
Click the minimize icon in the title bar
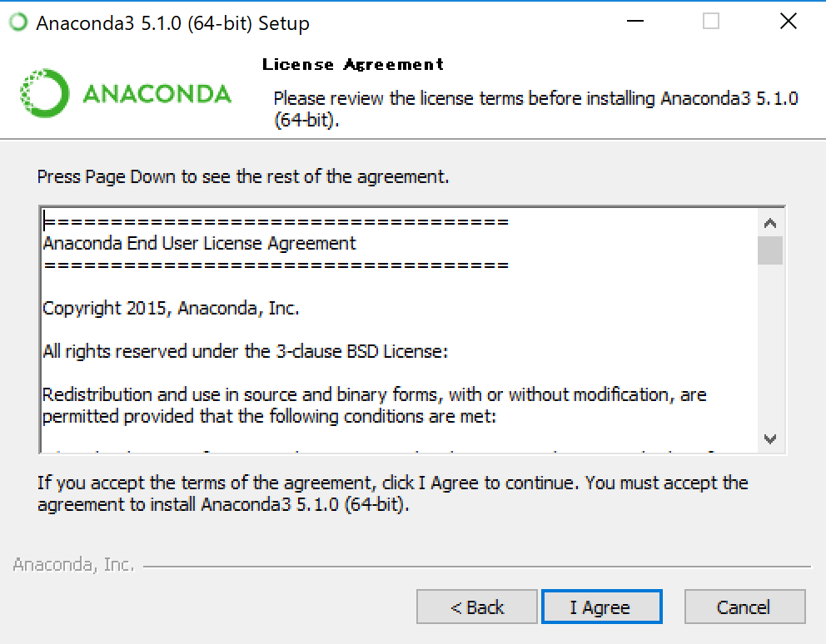(634, 22)
